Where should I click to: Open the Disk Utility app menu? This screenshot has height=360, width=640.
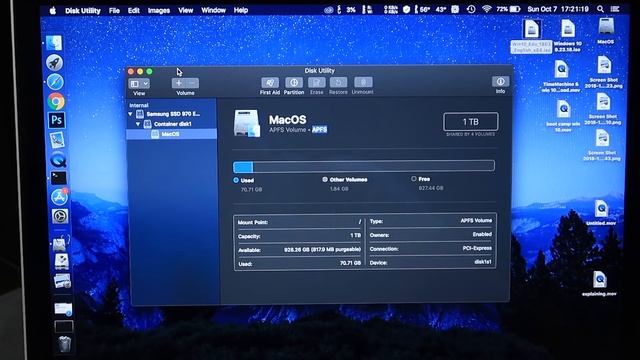(x=82, y=11)
